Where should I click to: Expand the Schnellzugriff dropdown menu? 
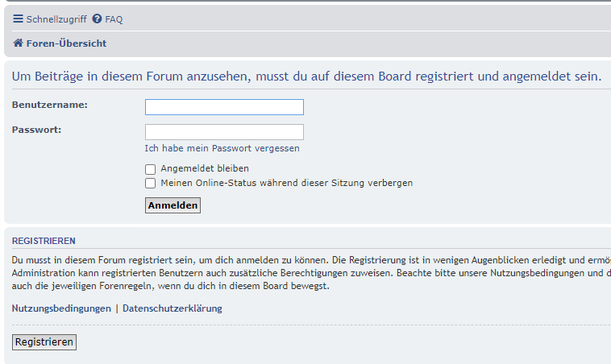56,19
